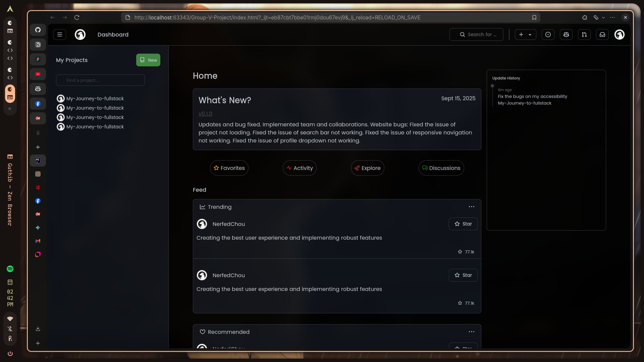
Task: Switch to the Discussions tab
Action: [441, 168]
